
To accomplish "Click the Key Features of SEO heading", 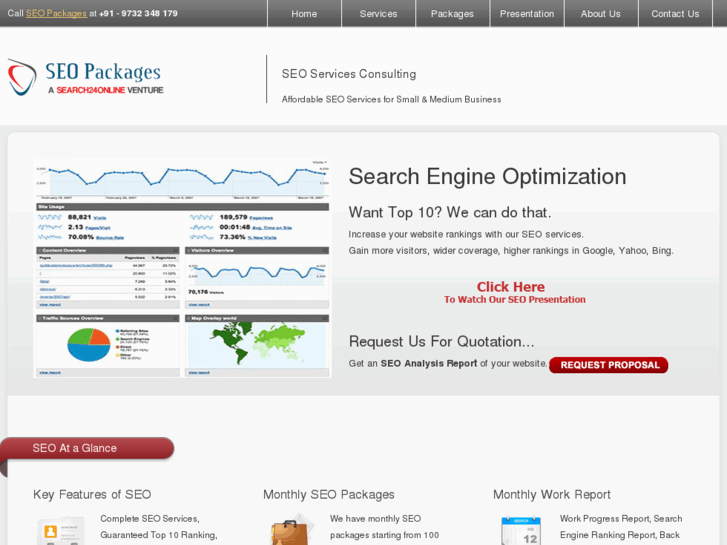I will coord(92,494).
